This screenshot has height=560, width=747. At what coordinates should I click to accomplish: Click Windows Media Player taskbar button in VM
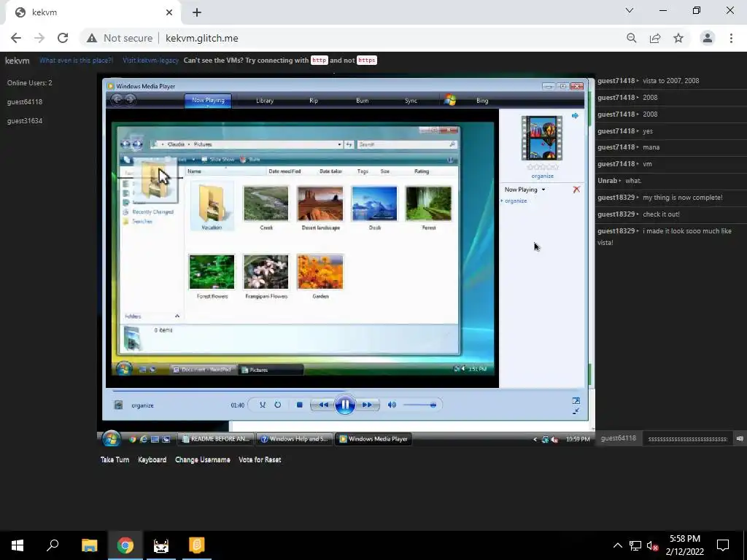(373, 439)
